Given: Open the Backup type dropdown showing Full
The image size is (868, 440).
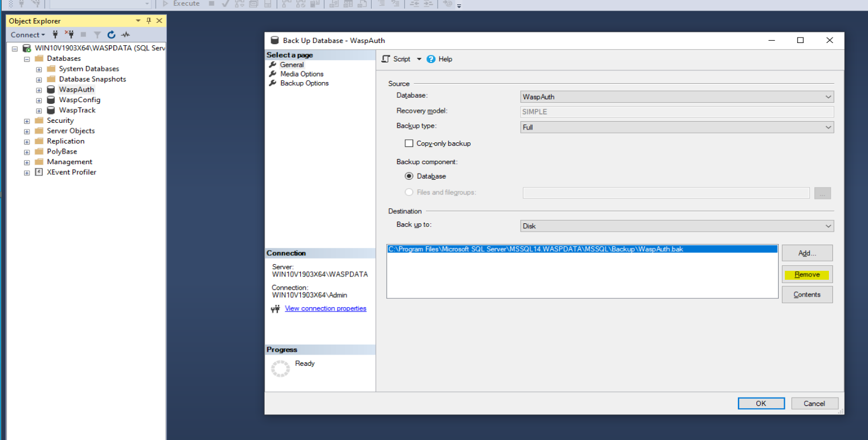Looking at the screenshot, I should [x=677, y=127].
